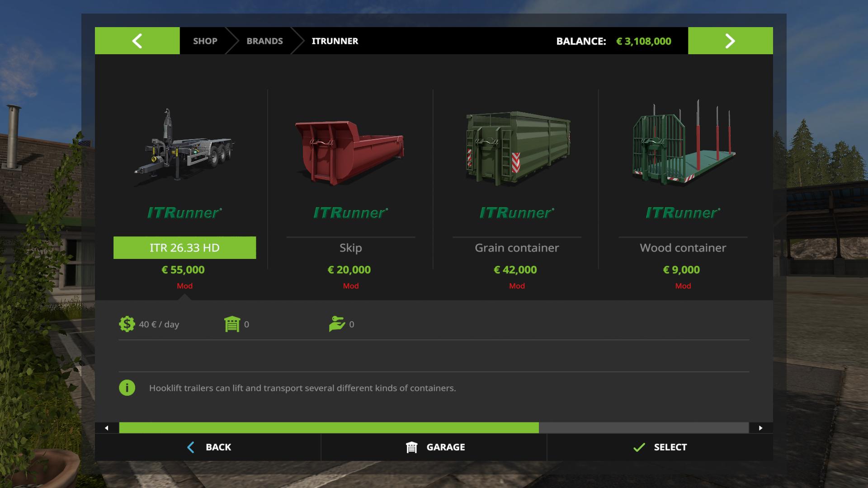
Task: Click the scrollbar right arrow
Action: [761, 428]
